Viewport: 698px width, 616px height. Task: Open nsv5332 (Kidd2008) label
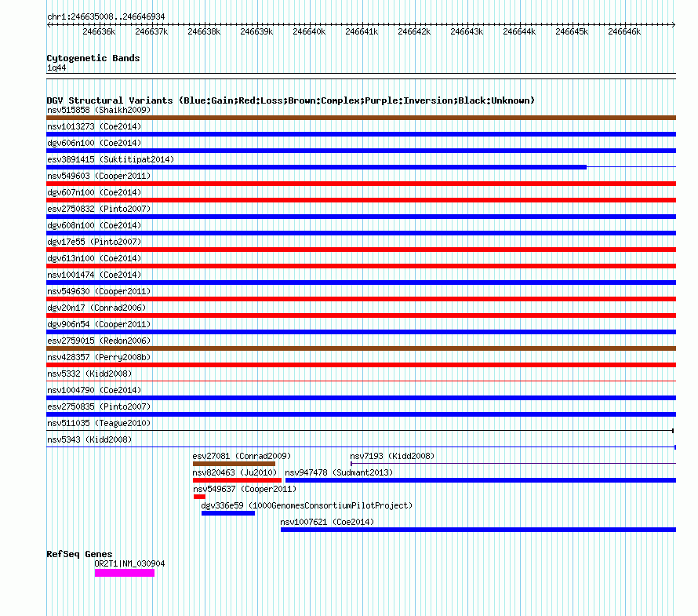pyautogui.click(x=89, y=374)
